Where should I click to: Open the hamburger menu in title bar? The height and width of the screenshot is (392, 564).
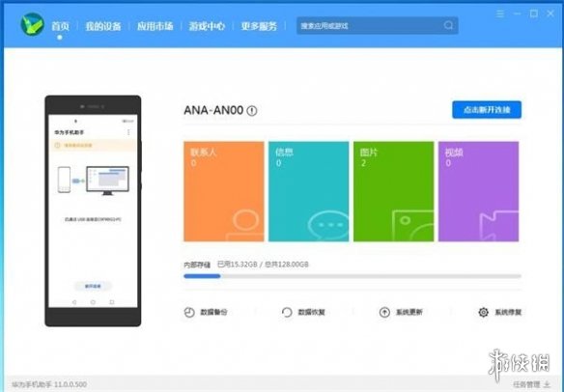(500, 14)
